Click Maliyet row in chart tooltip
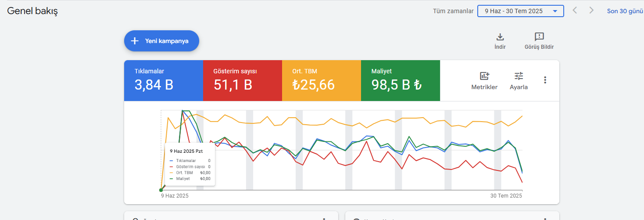The image size is (644, 220). point(190,179)
